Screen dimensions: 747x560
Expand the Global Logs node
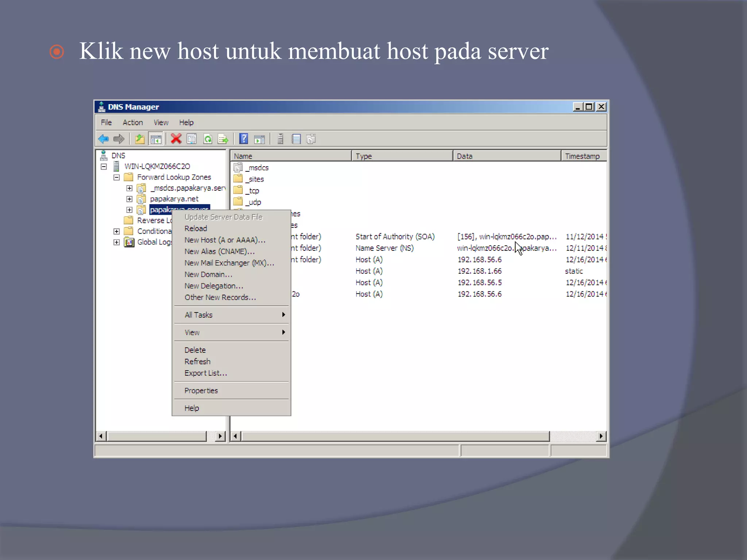(117, 242)
